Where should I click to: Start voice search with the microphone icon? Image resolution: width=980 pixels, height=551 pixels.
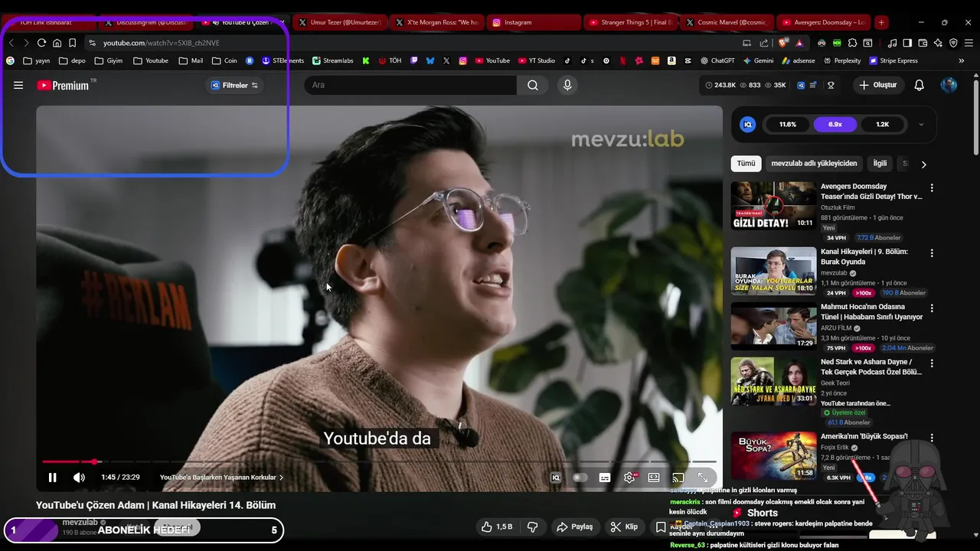tap(567, 85)
